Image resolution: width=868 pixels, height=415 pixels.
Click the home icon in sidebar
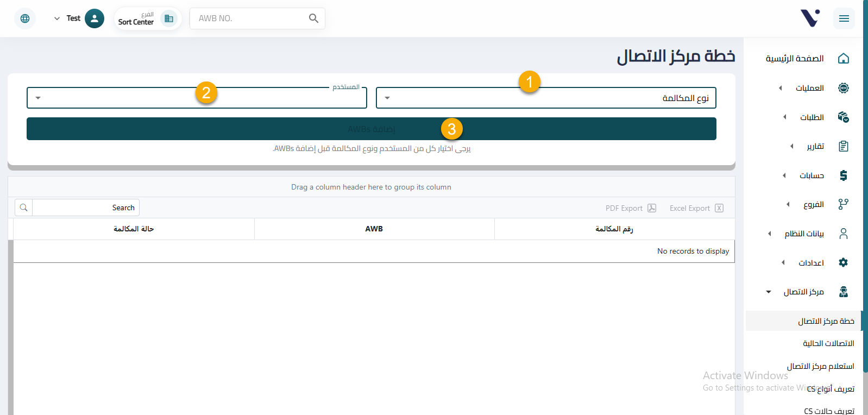tap(844, 58)
